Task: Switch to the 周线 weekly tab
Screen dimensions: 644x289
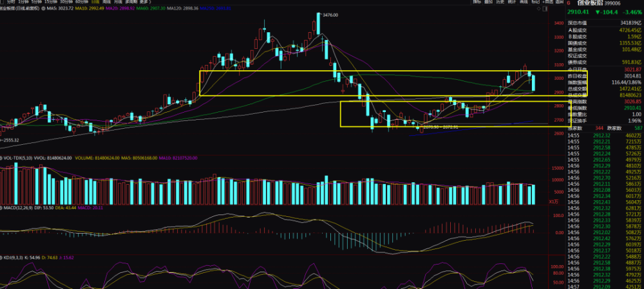Action: 107,2
